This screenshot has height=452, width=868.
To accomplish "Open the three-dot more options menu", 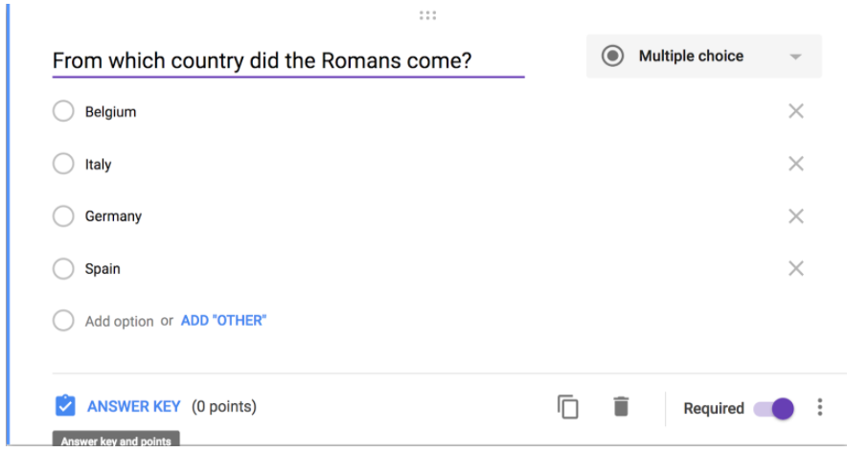I will click(x=820, y=407).
